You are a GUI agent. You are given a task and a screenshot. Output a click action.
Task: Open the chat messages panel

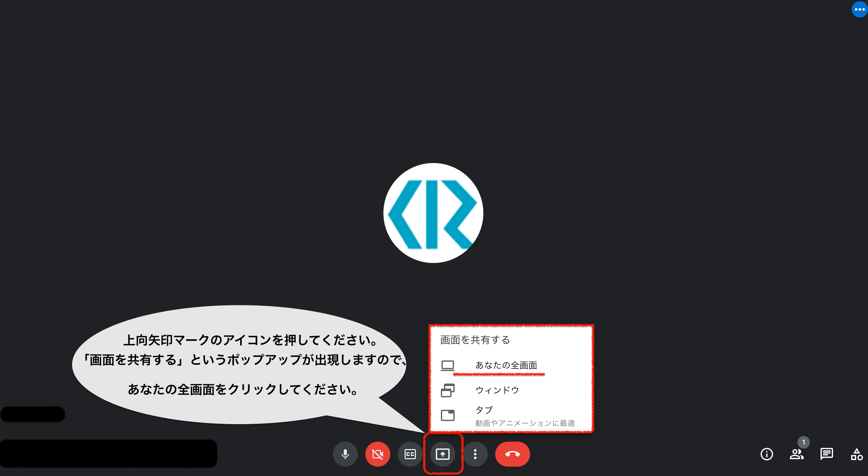(826, 454)
